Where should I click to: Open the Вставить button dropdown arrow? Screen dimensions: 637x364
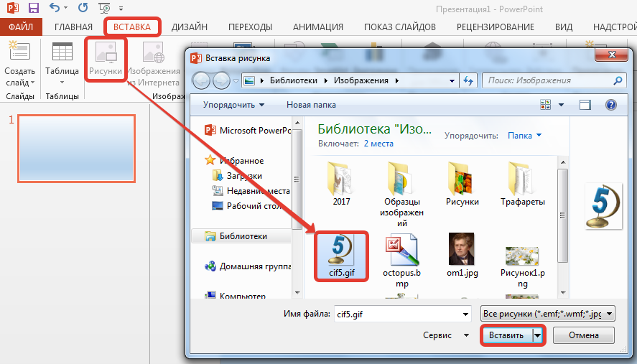click(x=536, y=335)
